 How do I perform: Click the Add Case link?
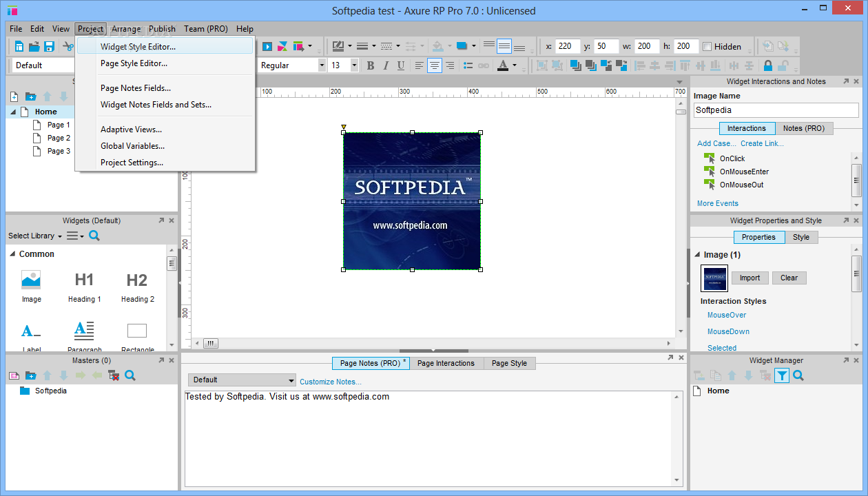coord(716,143)
